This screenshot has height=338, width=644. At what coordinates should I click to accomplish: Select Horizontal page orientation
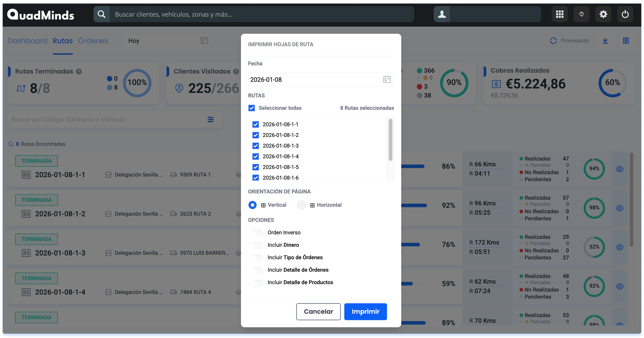pyautogui.click(x=301, y=205)
